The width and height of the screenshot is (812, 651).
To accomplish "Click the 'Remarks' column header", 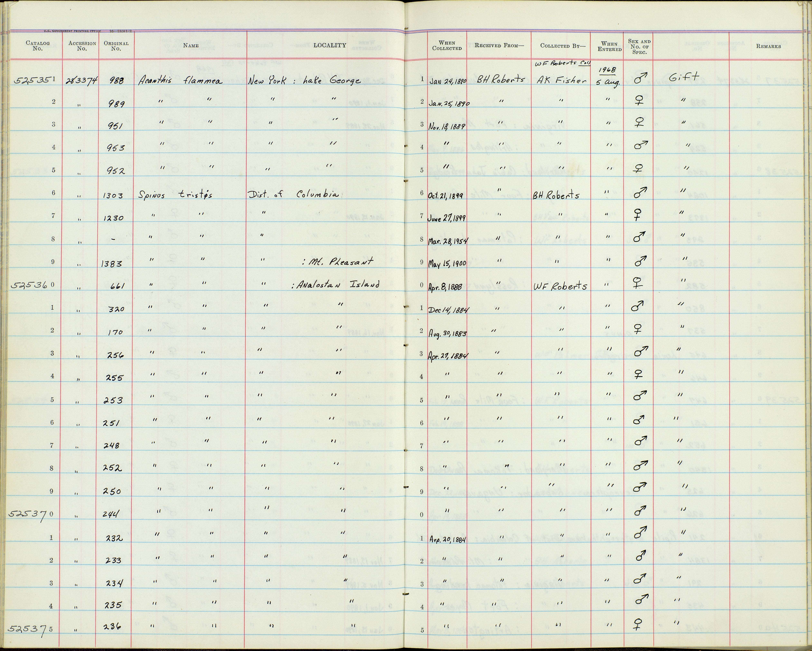I will click(x=768, y=46).
